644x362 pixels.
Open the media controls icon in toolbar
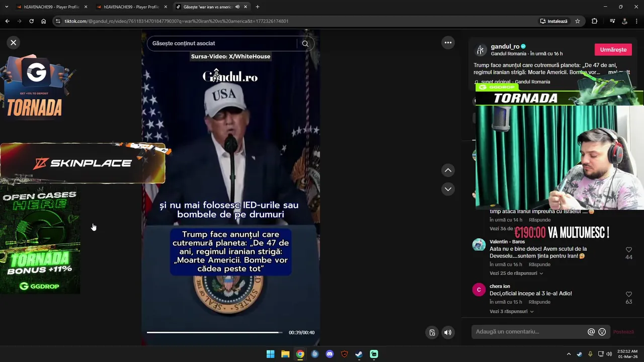click(612, 21)
